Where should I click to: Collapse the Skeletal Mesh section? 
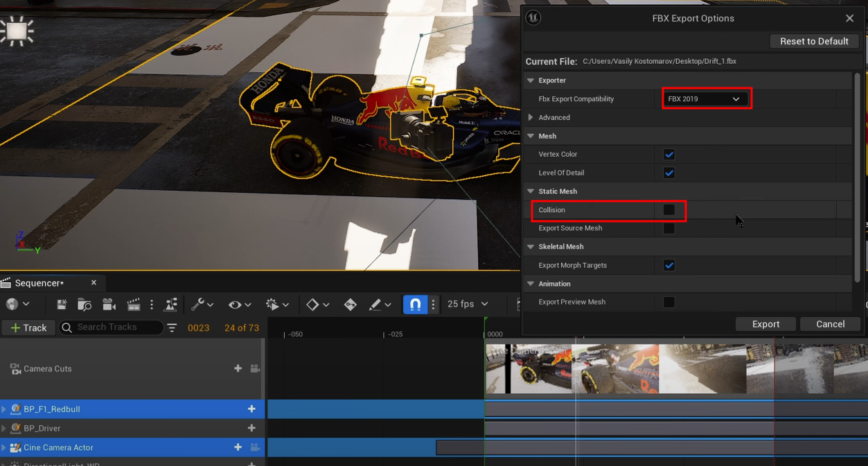click(x=530, y=247)
